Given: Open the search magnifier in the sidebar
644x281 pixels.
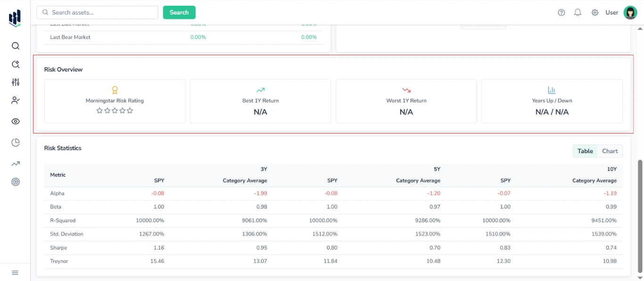Looking at the screenshot, I should click(15, 46).
